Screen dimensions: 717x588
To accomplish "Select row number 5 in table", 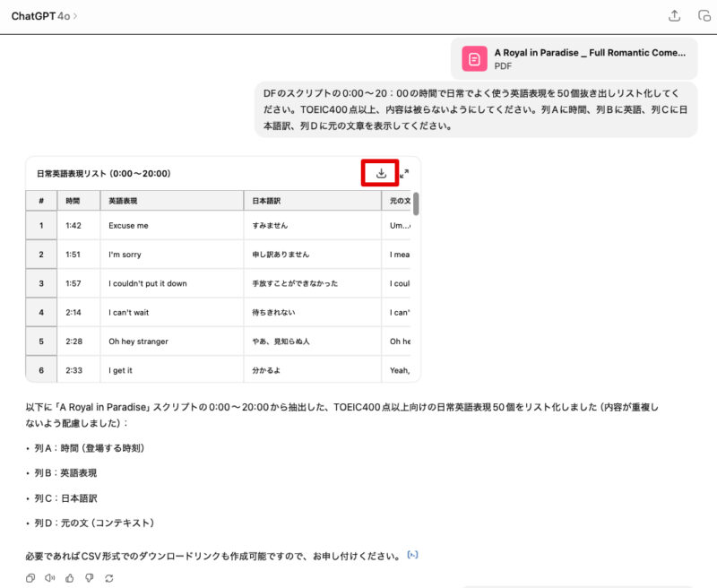I will [41, 342].
